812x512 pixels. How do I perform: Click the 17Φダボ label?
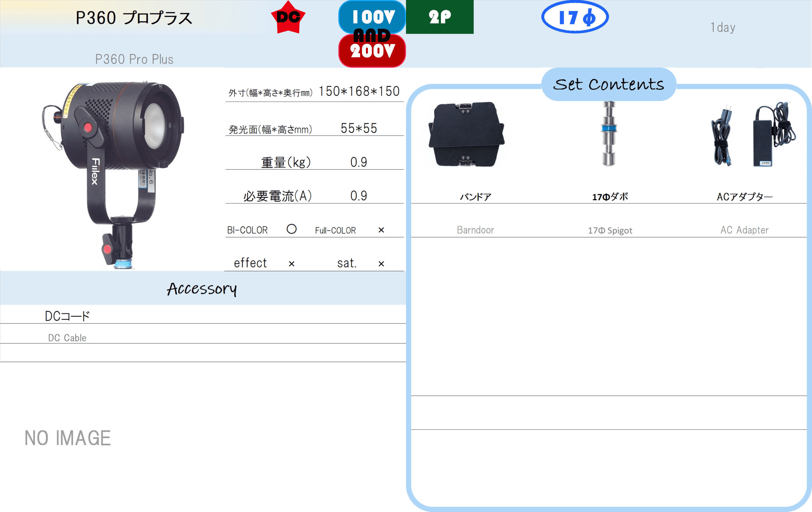tap(610, 197)
